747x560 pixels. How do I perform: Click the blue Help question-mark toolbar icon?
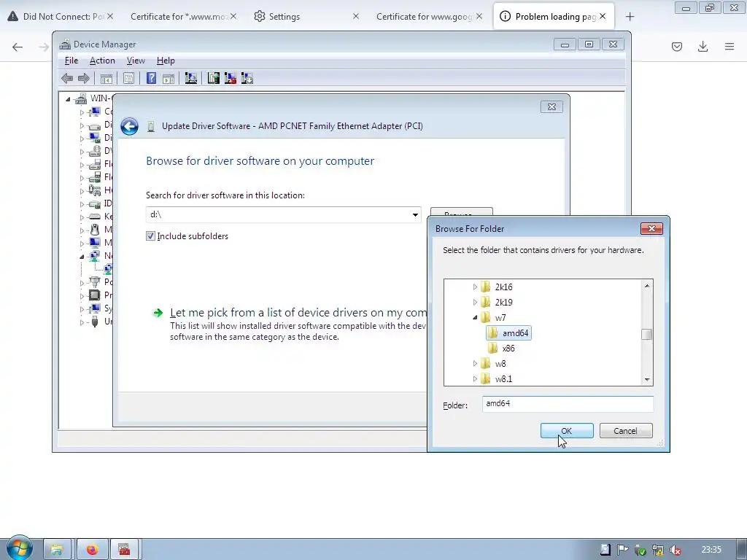(151, 78)
